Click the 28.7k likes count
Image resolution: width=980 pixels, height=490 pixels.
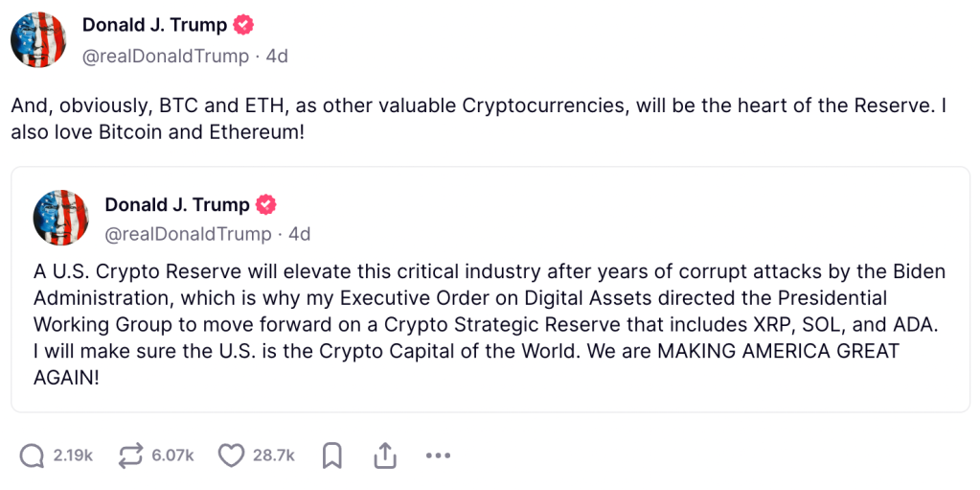pyautogui.click(x=274, y=455)
